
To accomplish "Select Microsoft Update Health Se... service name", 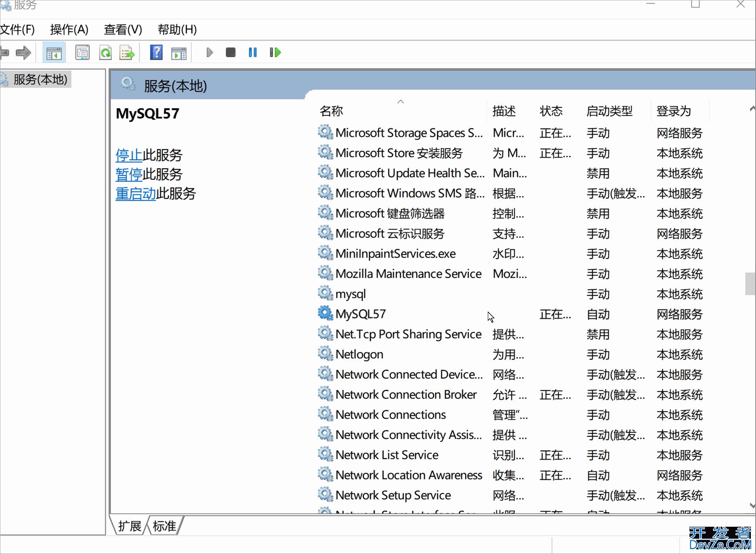I will click(x=410, y=173).
